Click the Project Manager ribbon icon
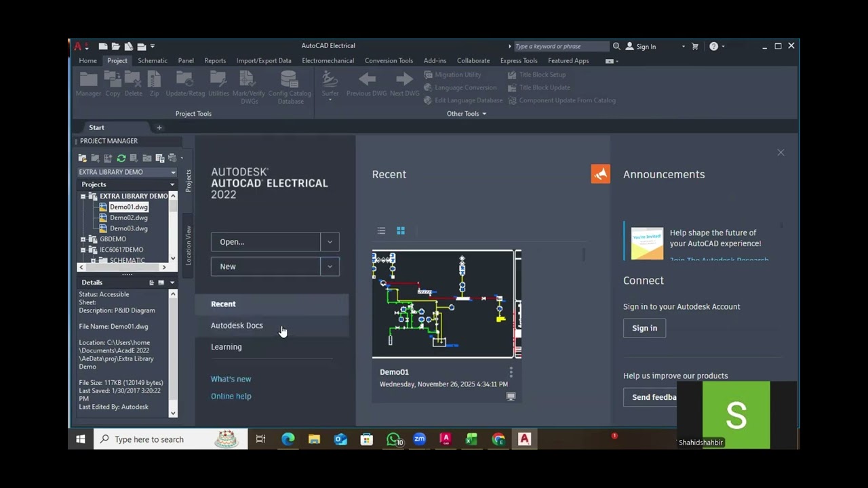Screen dimensions: 868x488 88,84
